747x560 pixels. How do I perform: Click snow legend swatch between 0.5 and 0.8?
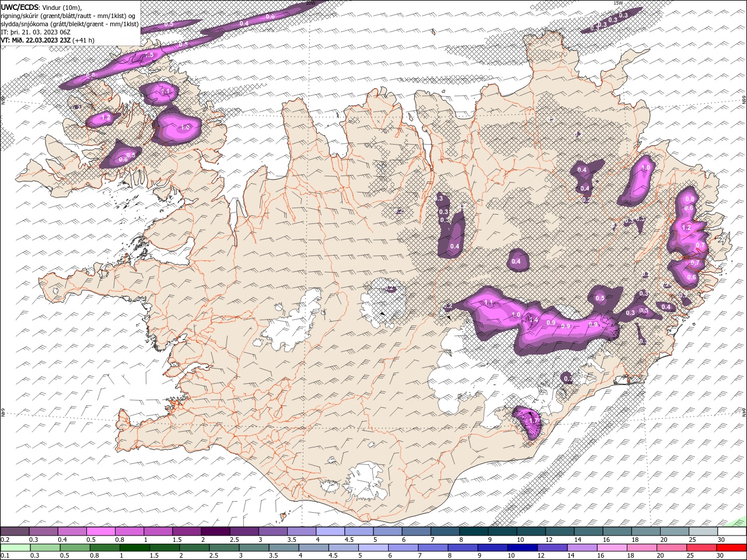pyautogui.click(x=100, y=531)
